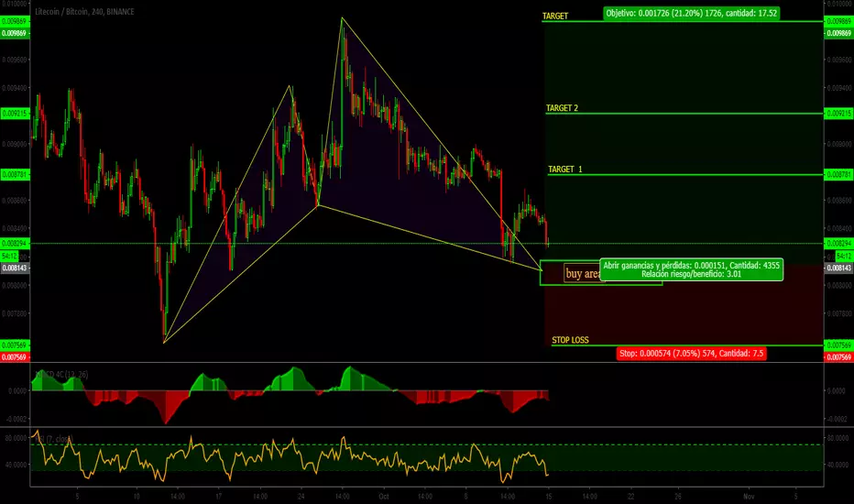This screenshot has width=854, height=504.
Task: Click the 8 date label on time axis
Action: (x=465, y=497)
